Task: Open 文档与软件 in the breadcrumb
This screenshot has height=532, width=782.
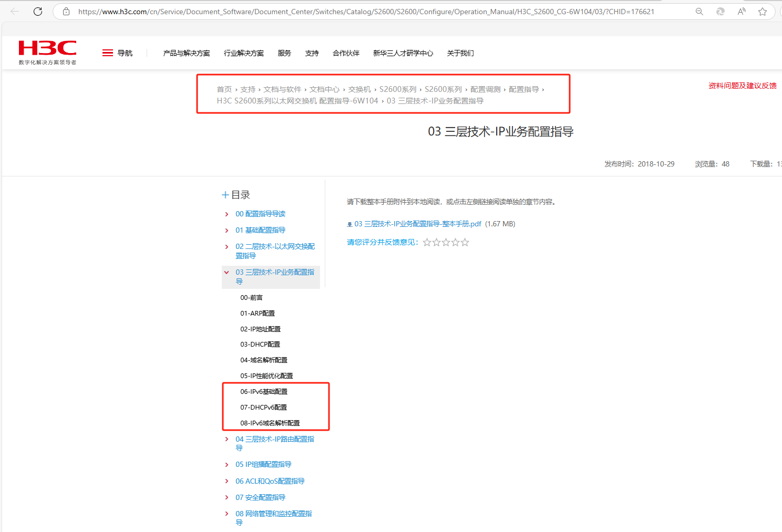Action: coord(282,89)
